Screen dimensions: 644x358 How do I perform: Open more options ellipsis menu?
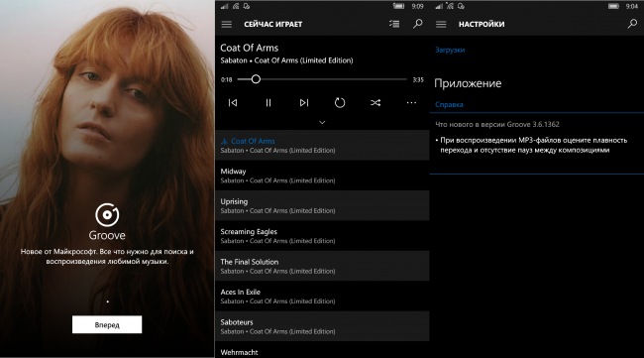coord(411,103)
